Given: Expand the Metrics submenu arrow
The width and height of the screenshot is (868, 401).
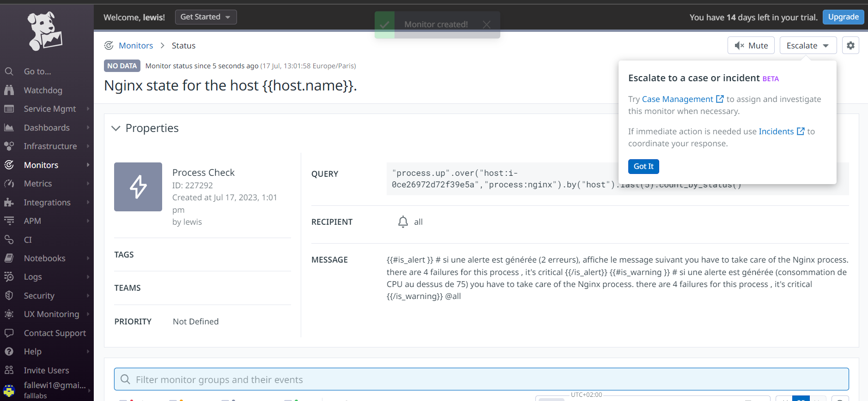Looking at the screenshot, I should (88, 184).
